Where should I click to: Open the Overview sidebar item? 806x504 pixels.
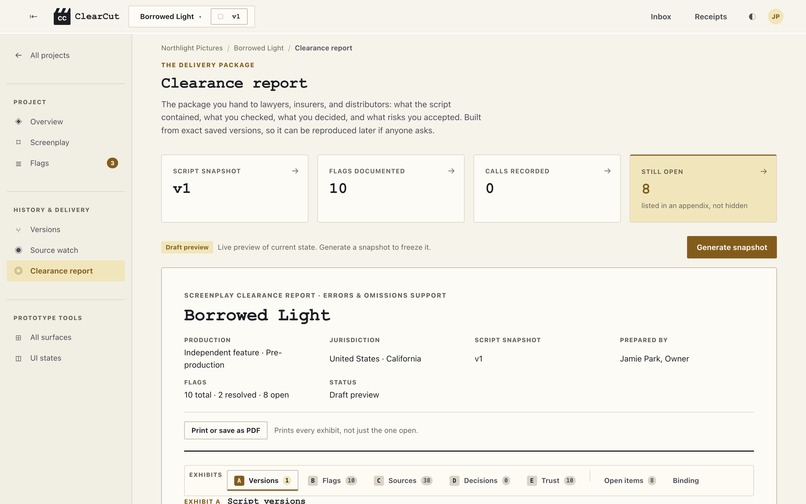(x=66, y=121)
